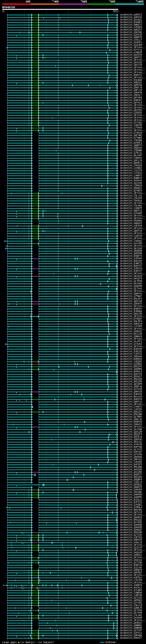The image size is (146, 644).
Task: Open hit UniRef100_Q2HTU3
Action: 131,35
